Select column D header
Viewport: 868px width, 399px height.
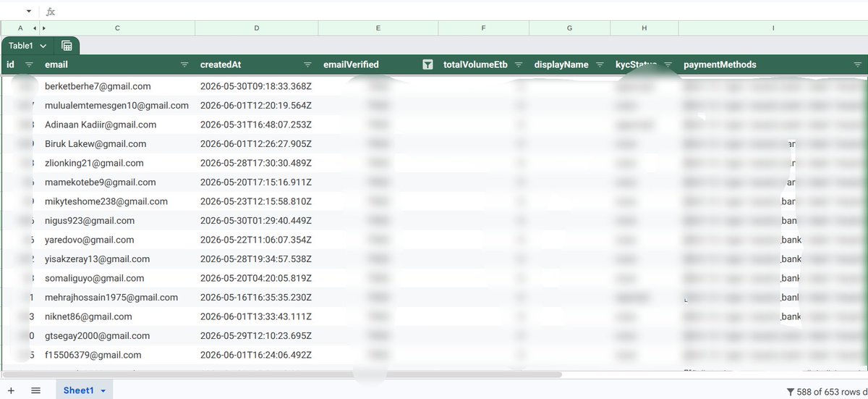click(x=257, y=28)
